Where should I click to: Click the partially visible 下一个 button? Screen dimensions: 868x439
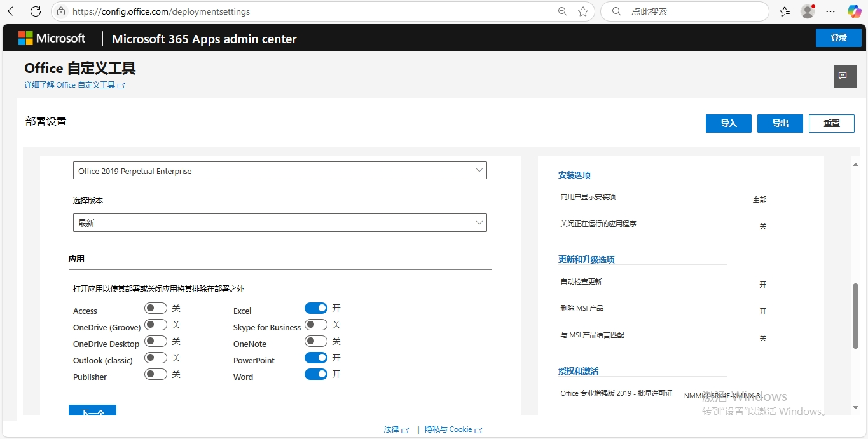coord(92,410)
